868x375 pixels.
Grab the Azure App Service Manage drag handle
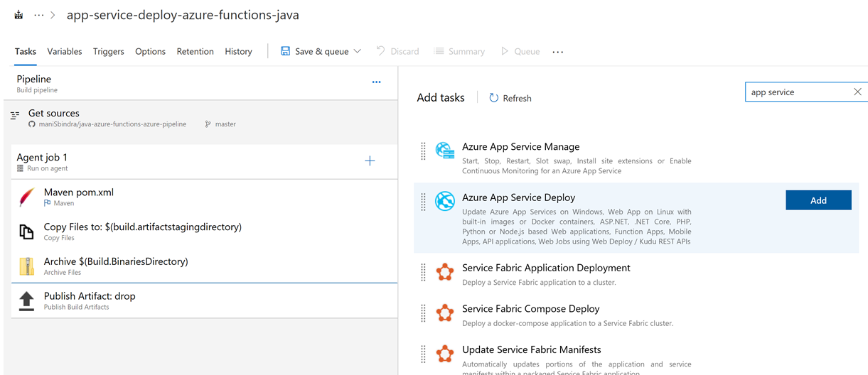tap(423, 151)
